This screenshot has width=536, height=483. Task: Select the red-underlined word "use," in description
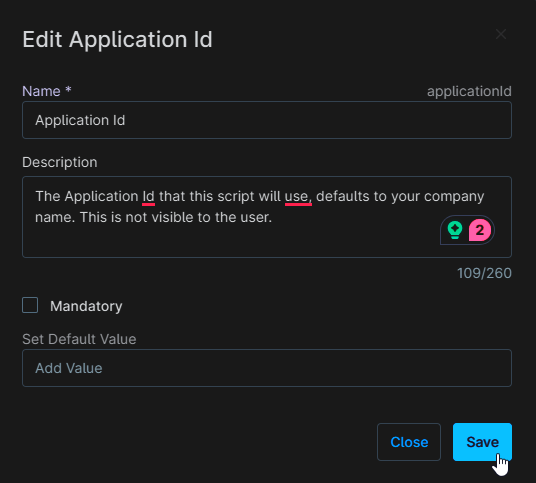(x=298, y=197)
